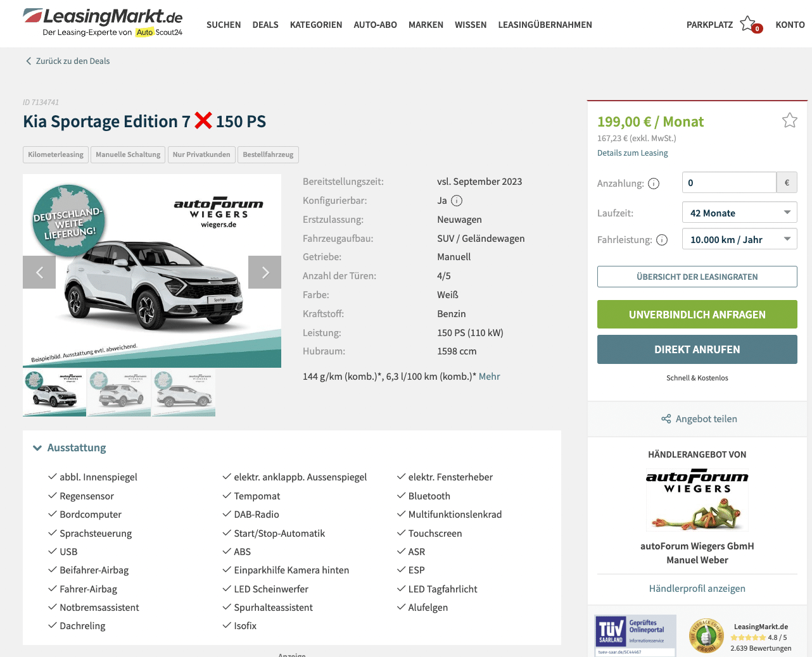Click Angebot teilen link
Image resolution: width=812 pixels, height=657 pixels.
(x=706, y=419)
